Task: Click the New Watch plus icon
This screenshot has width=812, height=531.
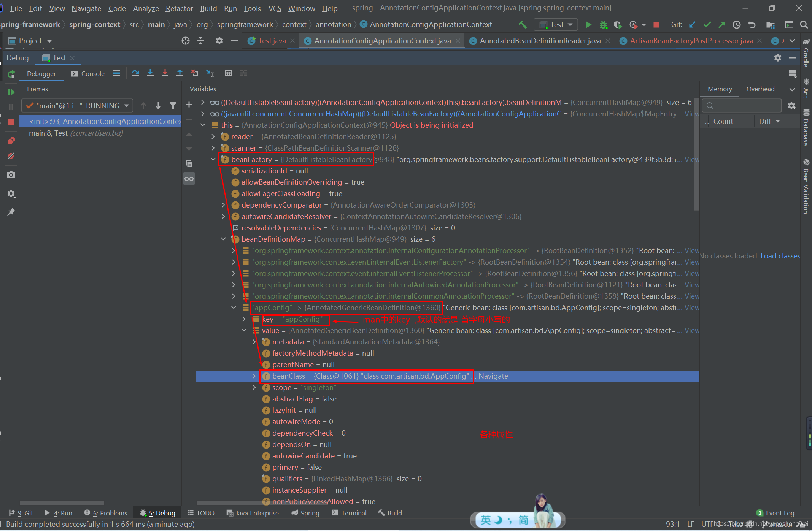Action: (x=189, y=105)
